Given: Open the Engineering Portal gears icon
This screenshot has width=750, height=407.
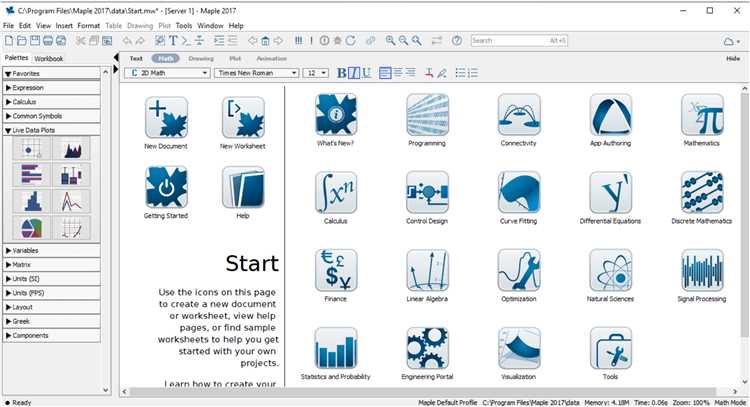Looking at the screenshot, I should (427, 348).
